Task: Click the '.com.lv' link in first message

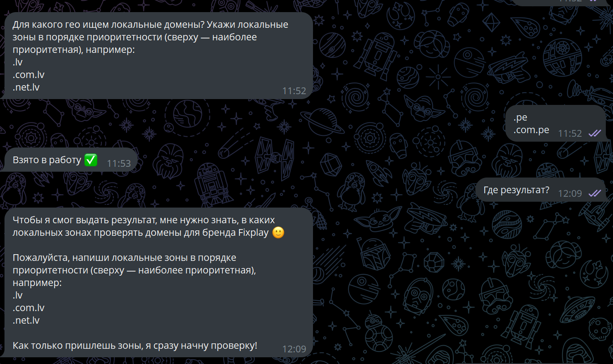Action: [x=29, y=75]
